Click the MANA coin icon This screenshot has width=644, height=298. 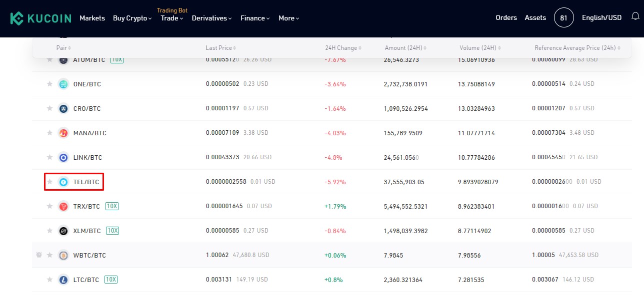click(x=63, y=133)
